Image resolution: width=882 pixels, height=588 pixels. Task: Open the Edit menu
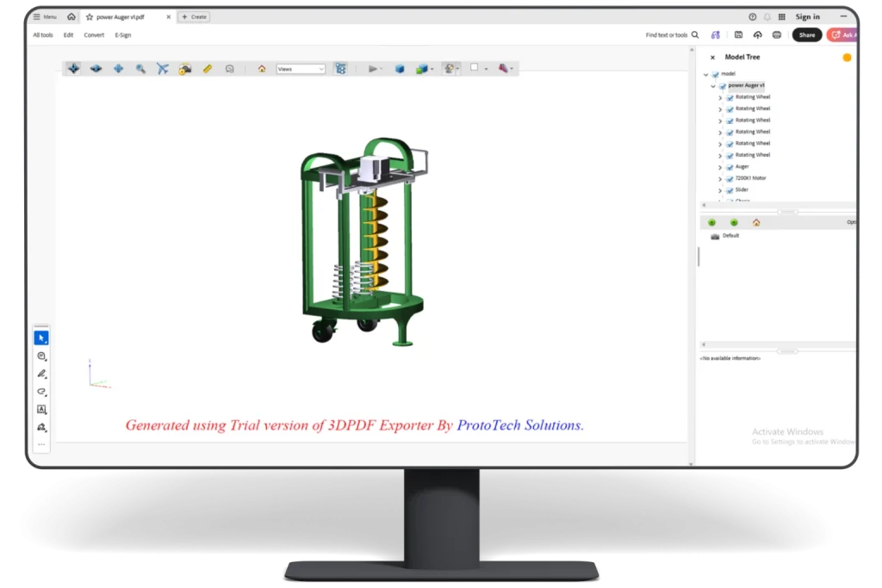[68, 34]
